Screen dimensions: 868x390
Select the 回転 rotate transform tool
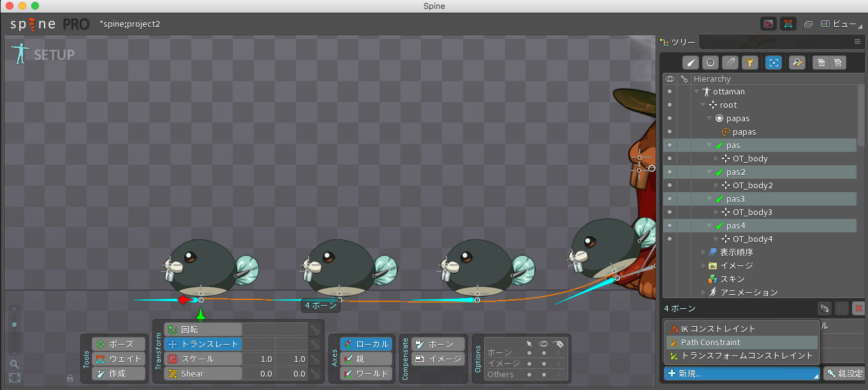203,329
